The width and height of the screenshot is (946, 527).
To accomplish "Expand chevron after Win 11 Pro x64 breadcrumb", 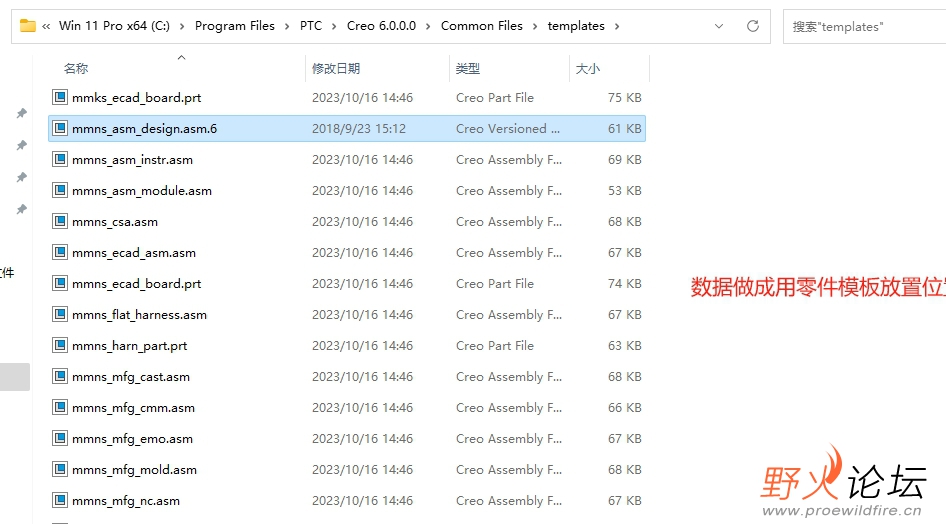I will coord(182,27).
